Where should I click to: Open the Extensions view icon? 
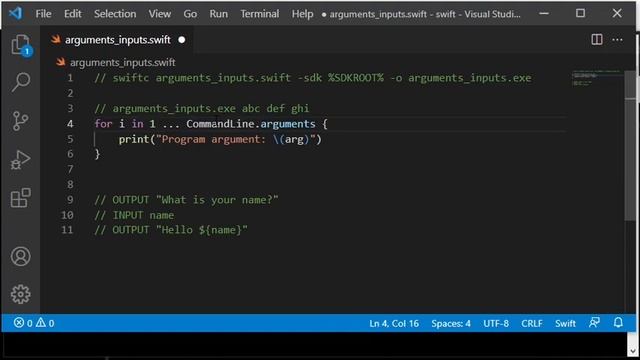click(20, 198)
